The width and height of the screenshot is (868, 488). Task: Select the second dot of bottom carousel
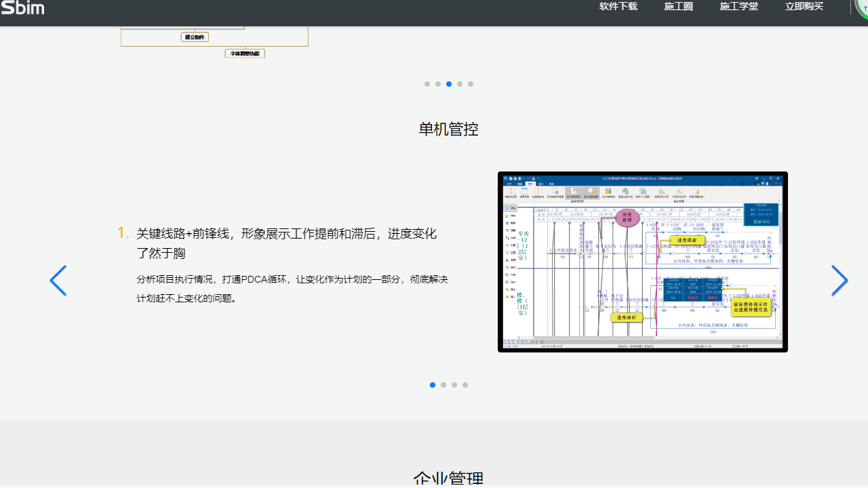click(x=443, y=385)
